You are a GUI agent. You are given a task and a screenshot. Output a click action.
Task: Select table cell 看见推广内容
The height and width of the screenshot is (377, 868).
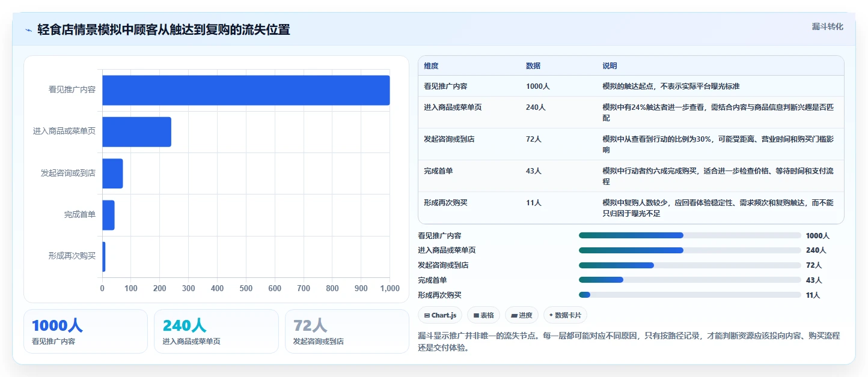coord(445,86)
